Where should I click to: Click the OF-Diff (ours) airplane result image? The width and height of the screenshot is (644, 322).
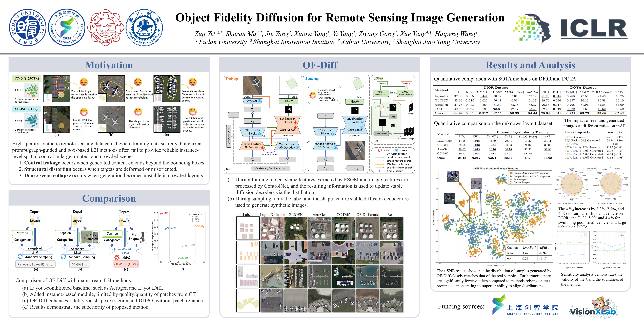pyautogui.click(x=368, y=301)
